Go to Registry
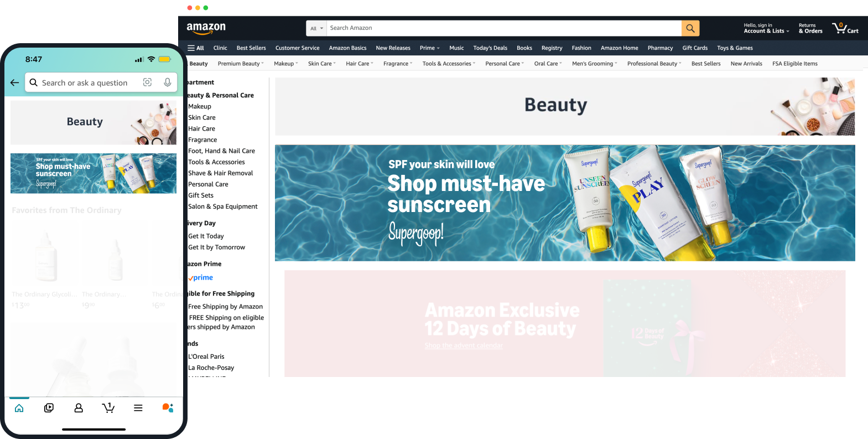The width and height of the screenshot is (868, 439). [552, 48]
